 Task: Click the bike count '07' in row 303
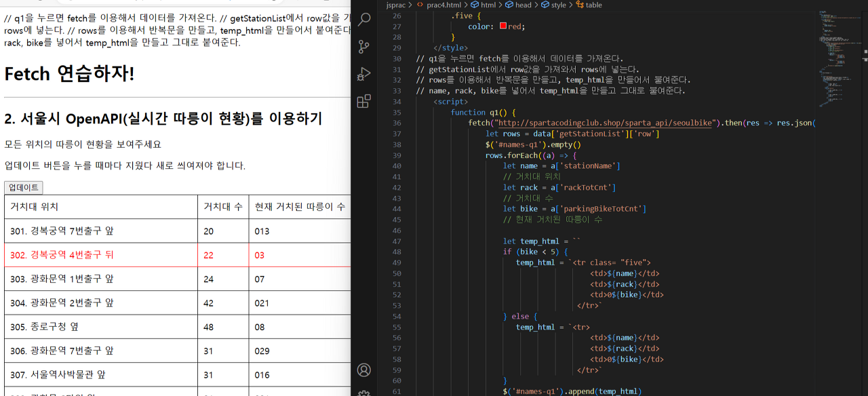tap(260, 279)
